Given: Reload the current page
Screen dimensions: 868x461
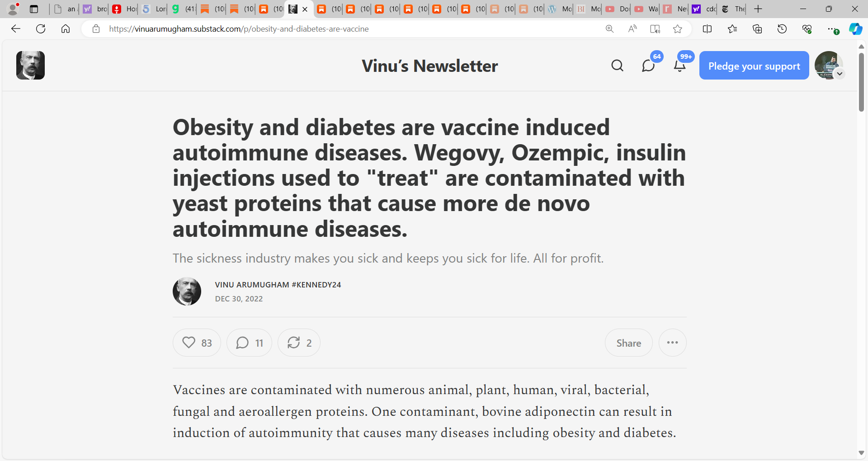Looking at the screenshot, I should 41,29.
